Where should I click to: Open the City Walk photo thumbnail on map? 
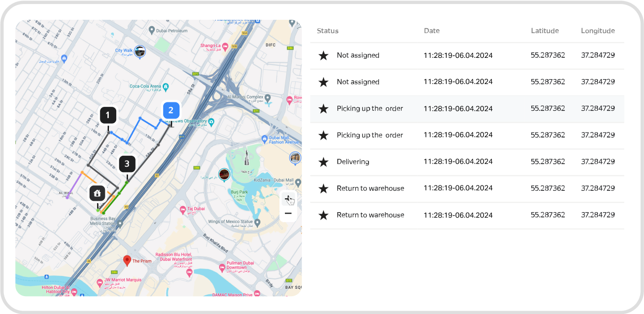140,51
